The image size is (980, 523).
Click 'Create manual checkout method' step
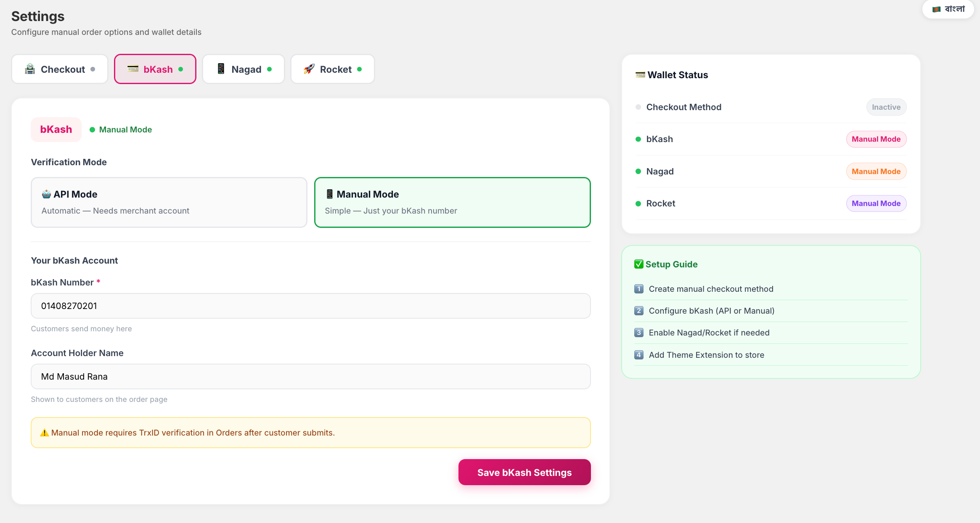711,289
